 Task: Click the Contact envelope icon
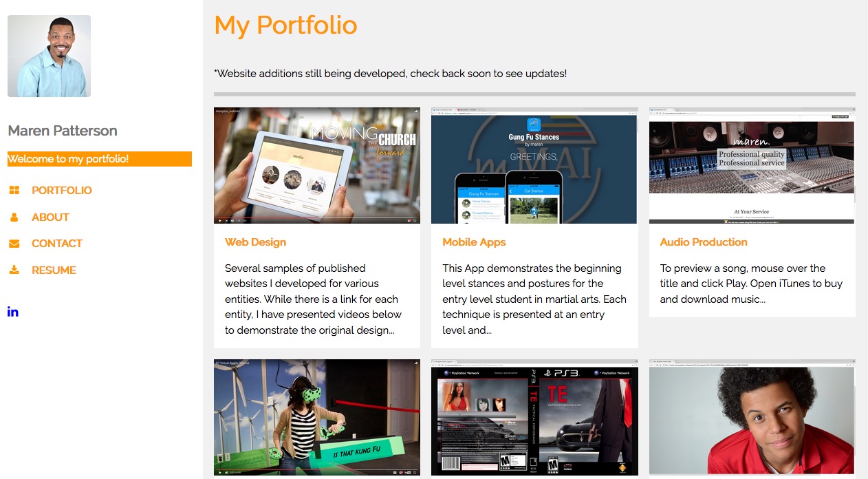[14, 244]
